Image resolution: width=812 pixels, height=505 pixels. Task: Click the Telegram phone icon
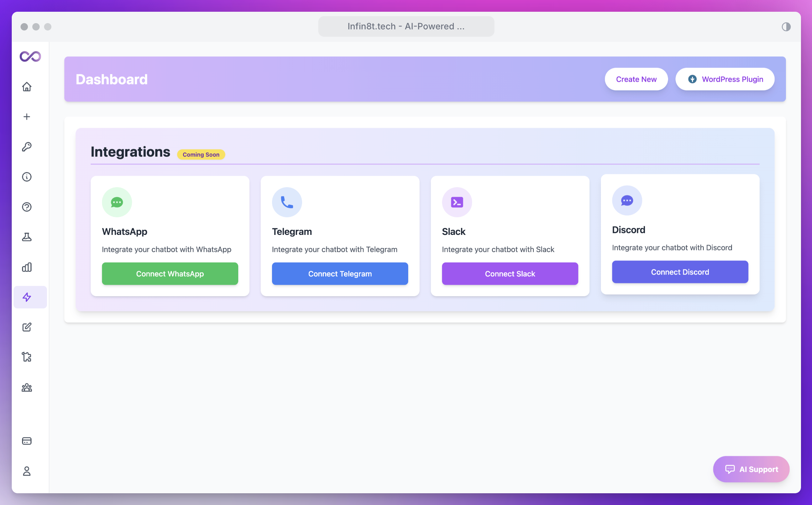coord(287,202)
